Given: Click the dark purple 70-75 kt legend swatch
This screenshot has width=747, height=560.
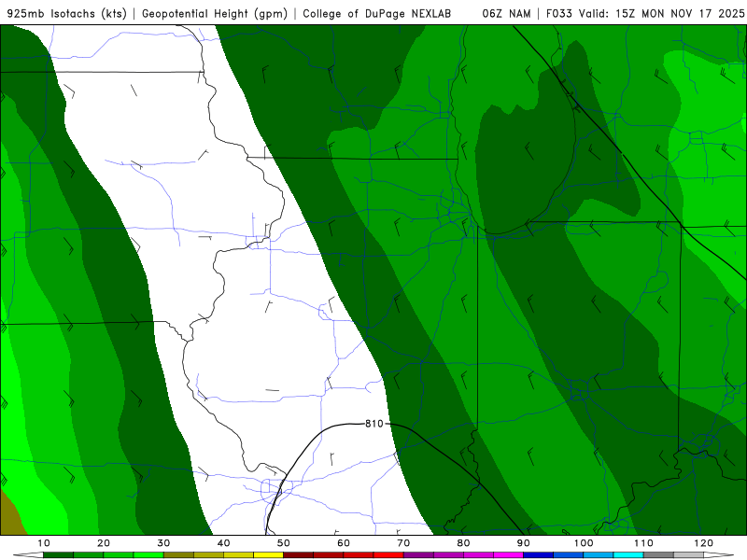Looking at the screenshot, I should (x=418, y=555).
